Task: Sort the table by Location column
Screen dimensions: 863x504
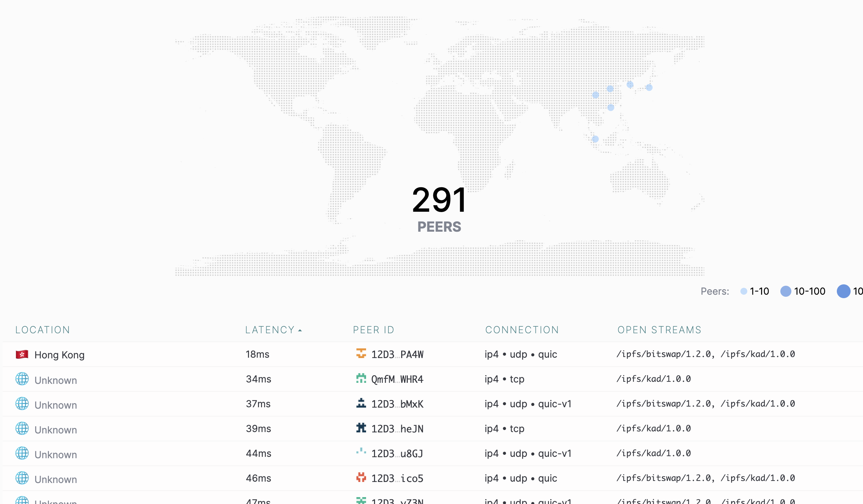Action: 43,330
